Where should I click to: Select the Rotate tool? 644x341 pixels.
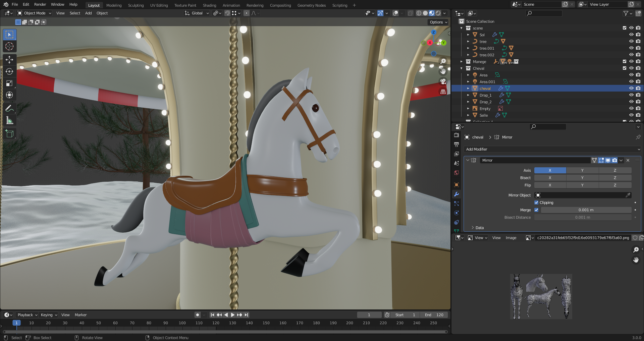coord(9,71)
